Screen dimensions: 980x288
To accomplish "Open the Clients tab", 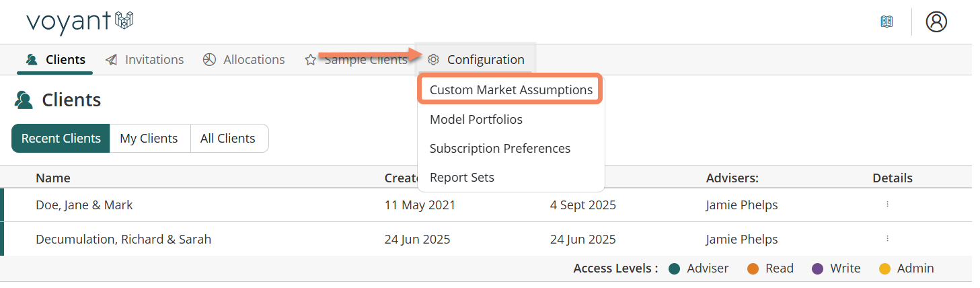I will (56, 60).
